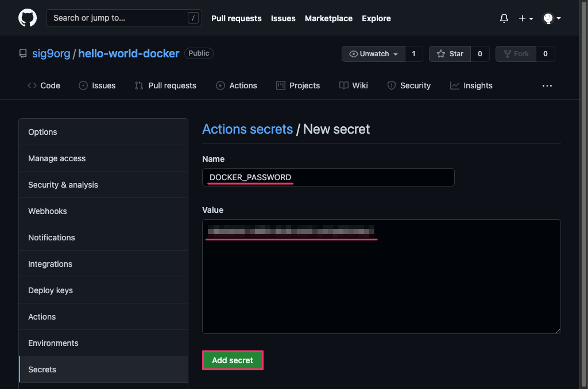Switch to the Projects tab
588x389 pixels.
tap(298, 85)
